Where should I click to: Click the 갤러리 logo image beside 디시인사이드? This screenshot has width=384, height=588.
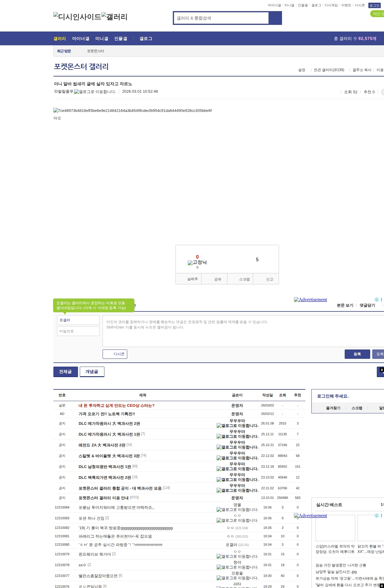115,17
